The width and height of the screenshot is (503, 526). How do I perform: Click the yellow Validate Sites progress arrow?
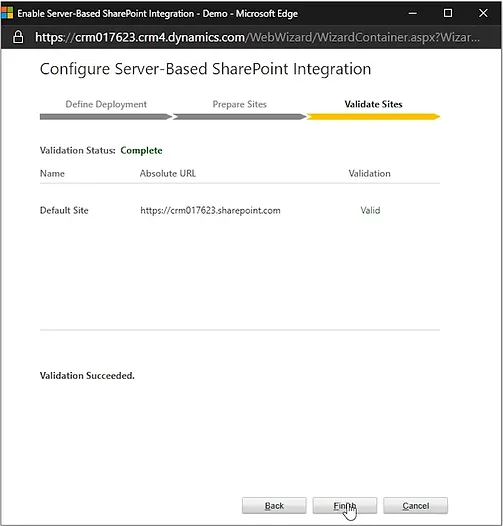[x=373, y=117]
